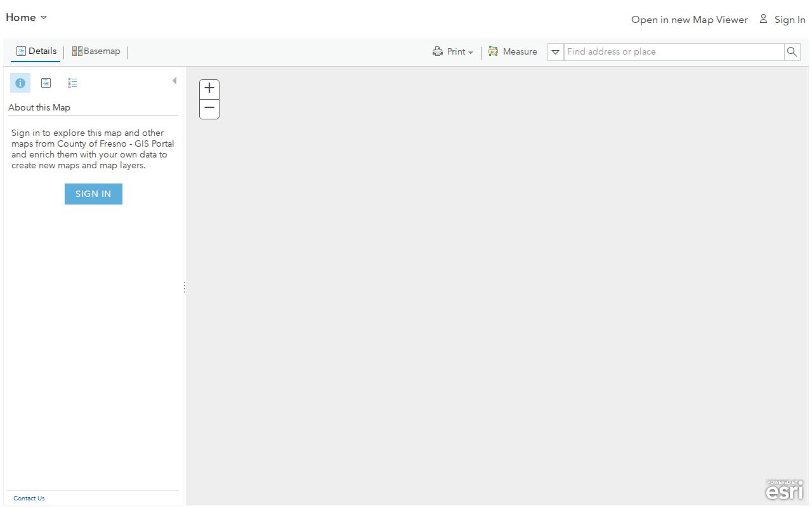The width and height of the screenshot is (812, 508).
Task: Zoom in on the map
Action: point(209,90)
